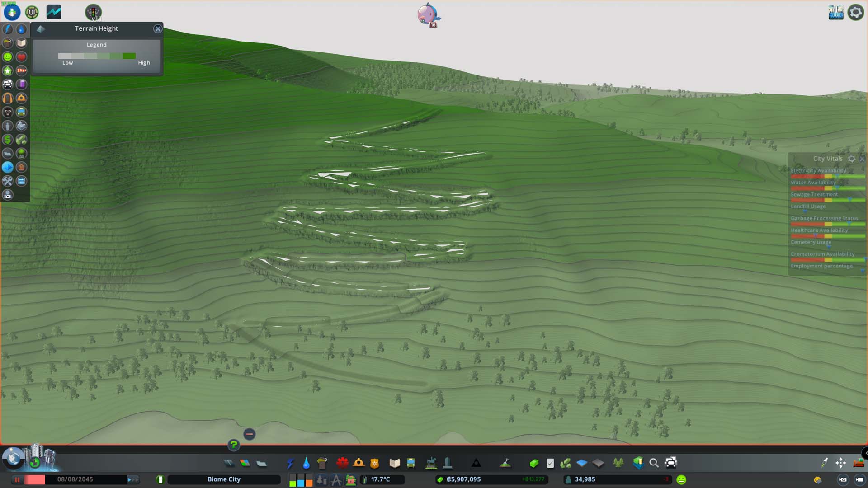868x488 pixels.
Task: Select the Crime info view icon
Action: click(8, 112)
